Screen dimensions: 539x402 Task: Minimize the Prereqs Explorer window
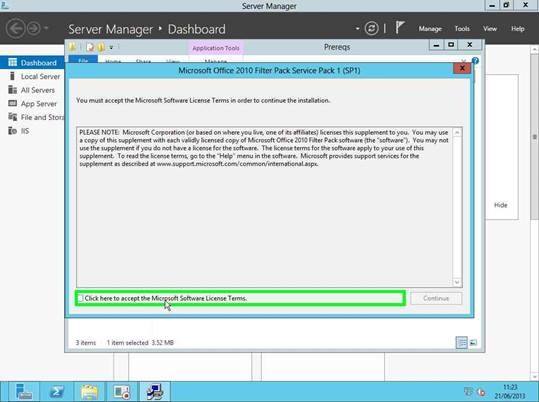[436, 45]
